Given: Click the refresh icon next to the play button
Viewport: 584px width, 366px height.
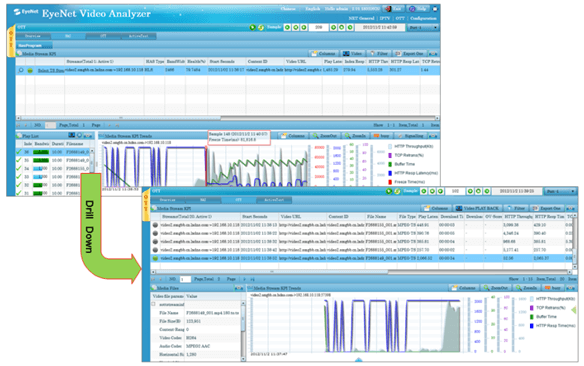Looking at the screenshot, I should 261,27.
